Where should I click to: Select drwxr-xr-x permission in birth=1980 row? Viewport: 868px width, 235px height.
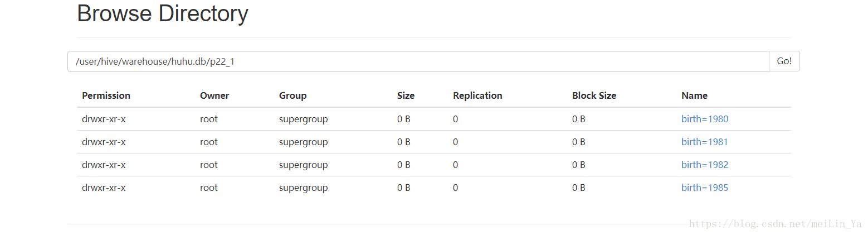coord(104,119)
